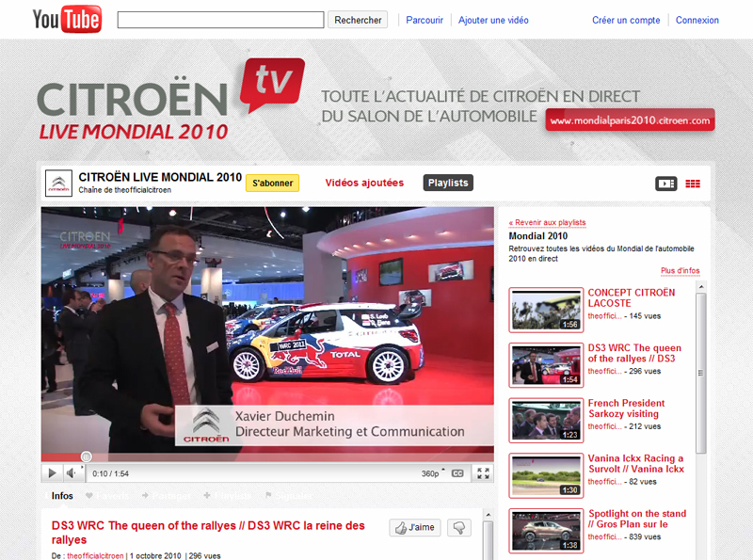Like the video with J'aime button
The image size is (753, 560).
[x=415, y=527]
